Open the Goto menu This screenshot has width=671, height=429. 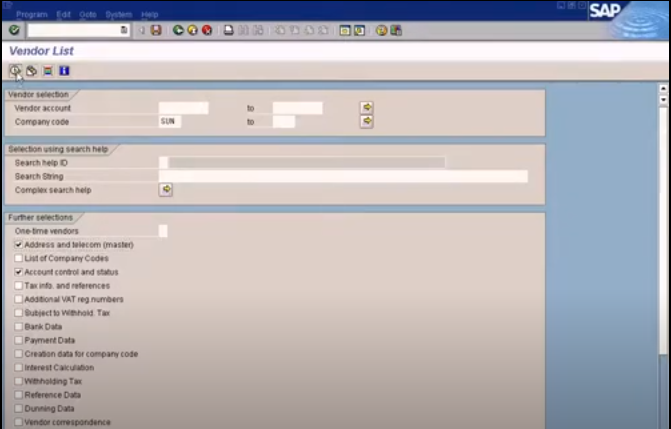click(x=88, y=15)
